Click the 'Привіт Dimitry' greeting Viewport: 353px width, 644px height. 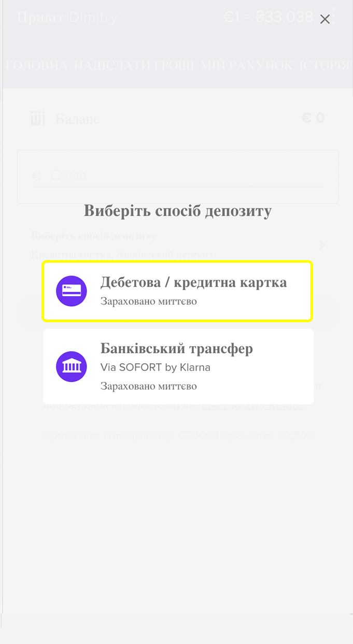click(x=67, y=18)
